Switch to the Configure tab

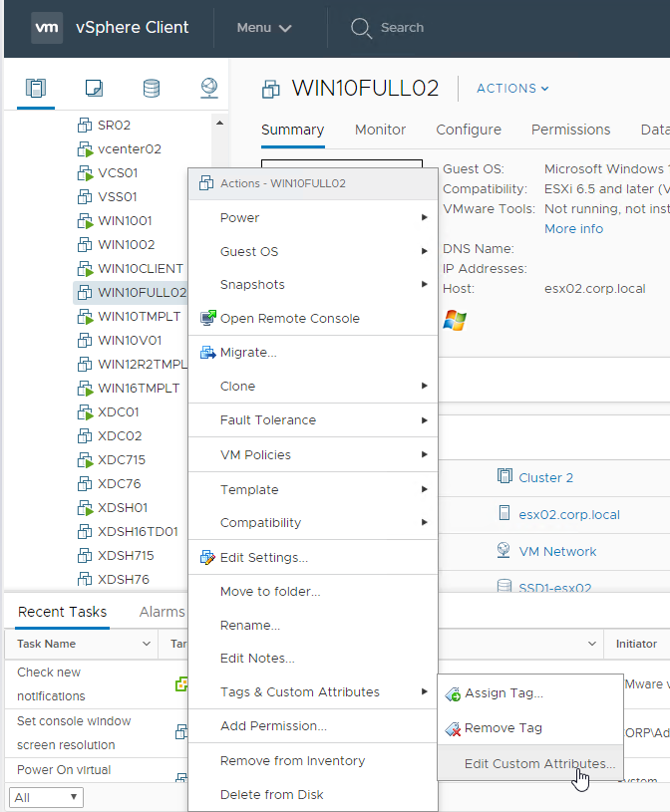pos(469,130)
